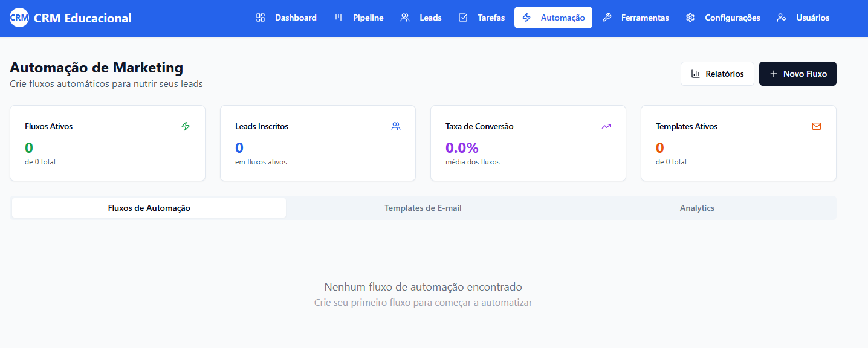Open the Leads section
Image resolution: width=868 pixels, height=348 pixels.
pyautogui.click(x=421, y=18)
